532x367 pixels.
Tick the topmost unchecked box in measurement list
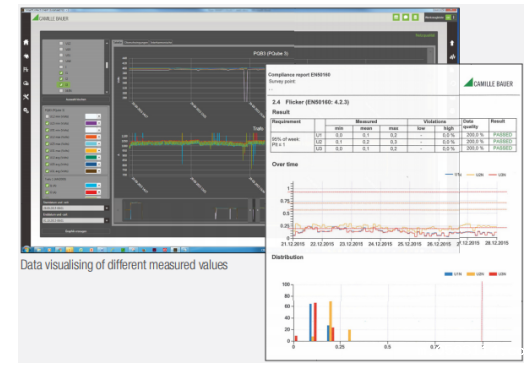click(61, 44)
